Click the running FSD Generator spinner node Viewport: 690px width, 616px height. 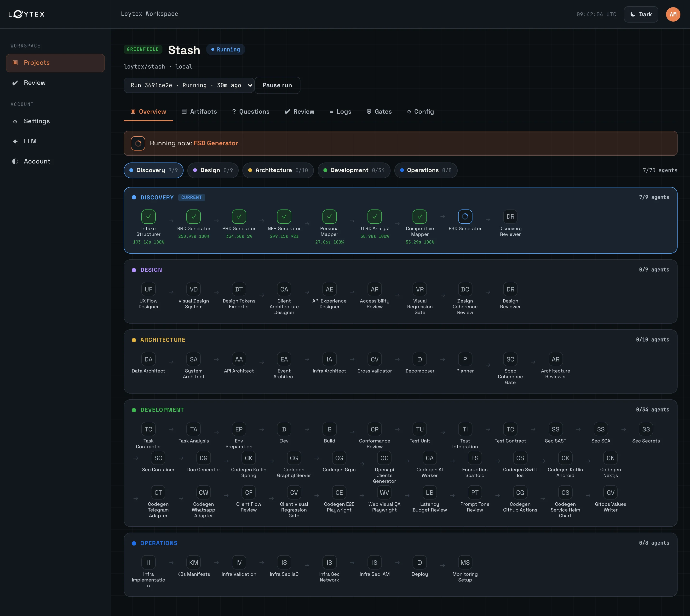click(465, 217)
